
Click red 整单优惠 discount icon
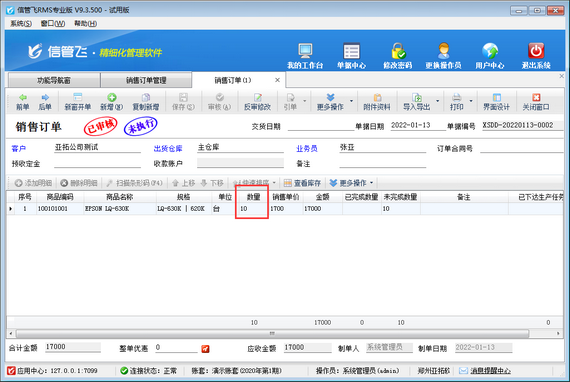tap(205, 349)
